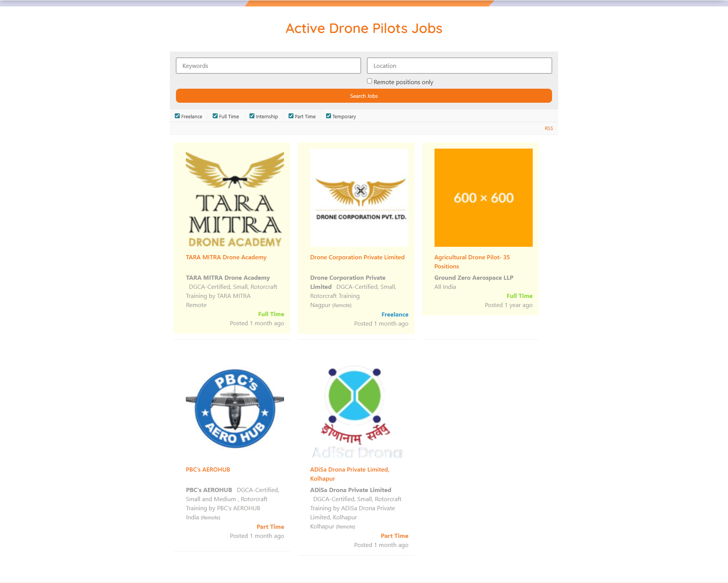The image size is (728, 583).
Task: Uncheck the Full Time filter checkbox
Action: 215,116
